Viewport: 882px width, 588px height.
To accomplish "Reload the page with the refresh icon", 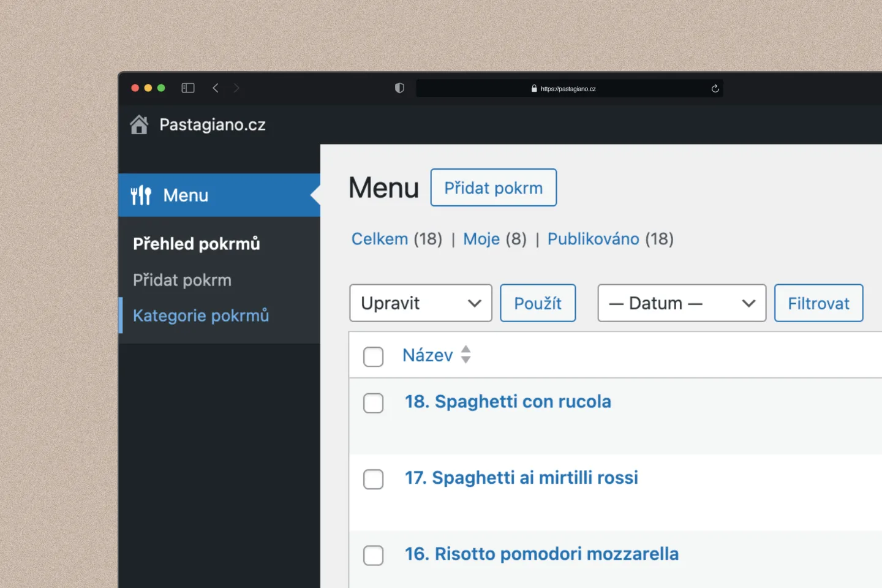I will (715, 89).
